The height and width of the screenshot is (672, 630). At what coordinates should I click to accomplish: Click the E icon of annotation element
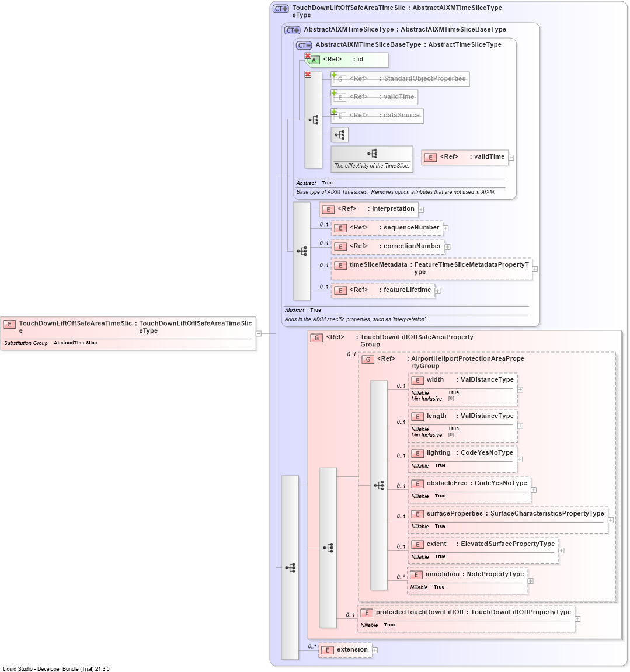416,575
